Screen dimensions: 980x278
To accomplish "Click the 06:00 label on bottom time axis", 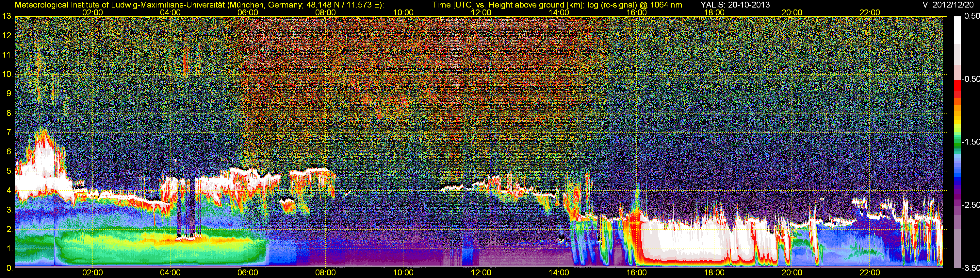I will [x=248, y=273].
